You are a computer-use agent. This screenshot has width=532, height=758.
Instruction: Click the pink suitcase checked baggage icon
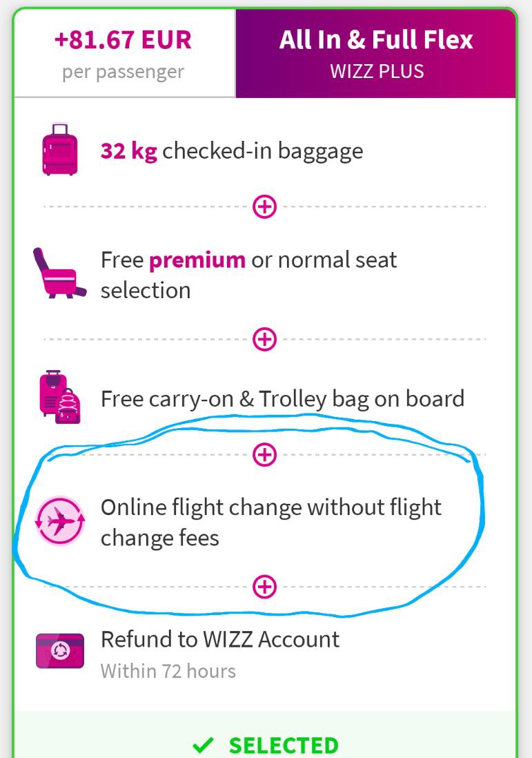(x=59, y=150)
